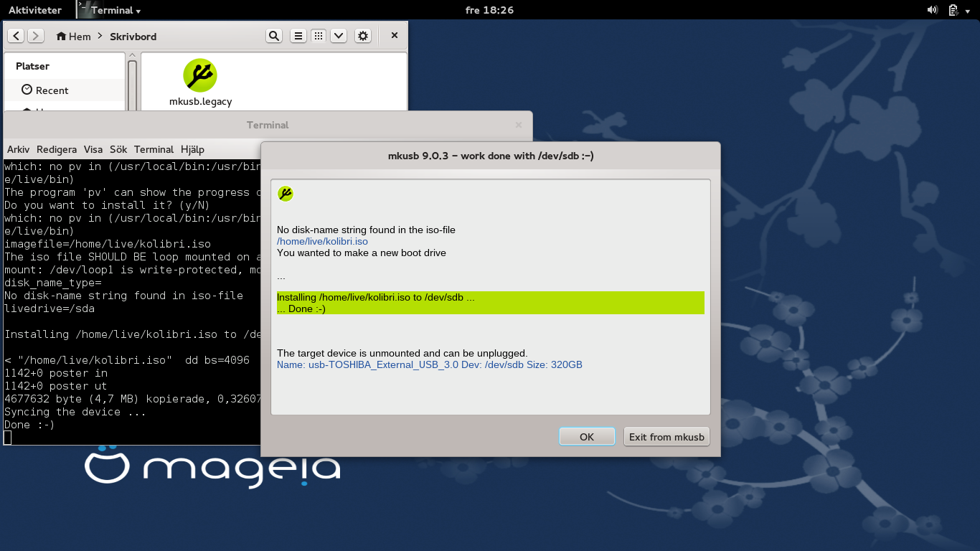Open file manager search
The image size is (980, 551).
273,36
